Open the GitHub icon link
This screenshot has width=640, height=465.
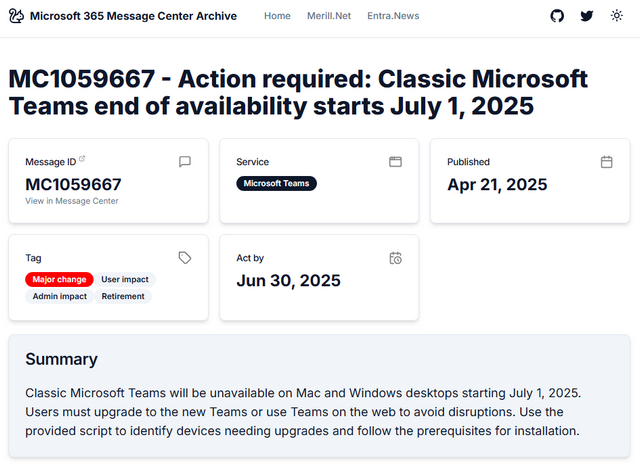(558, 16)
